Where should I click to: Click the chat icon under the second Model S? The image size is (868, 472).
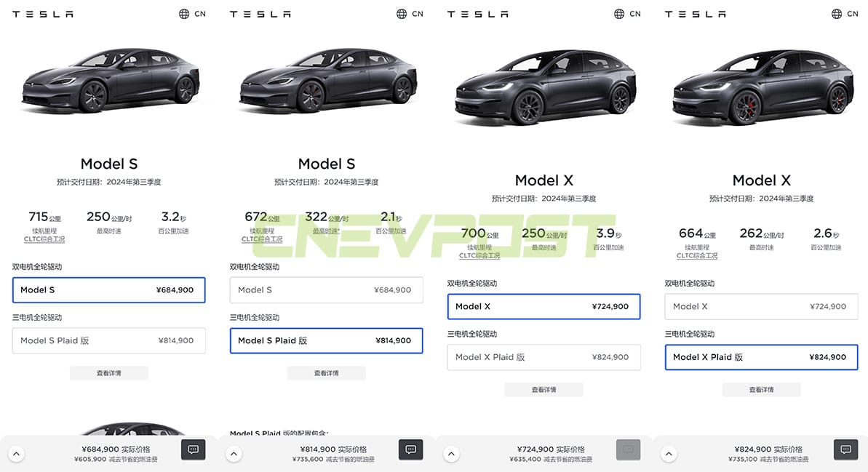point(410,449)
